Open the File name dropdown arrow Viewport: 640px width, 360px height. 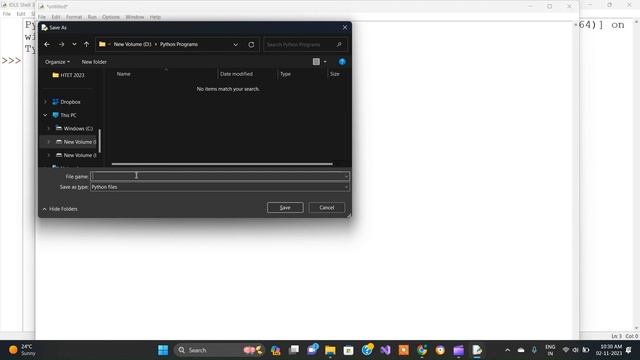click(x=346, y=176)
